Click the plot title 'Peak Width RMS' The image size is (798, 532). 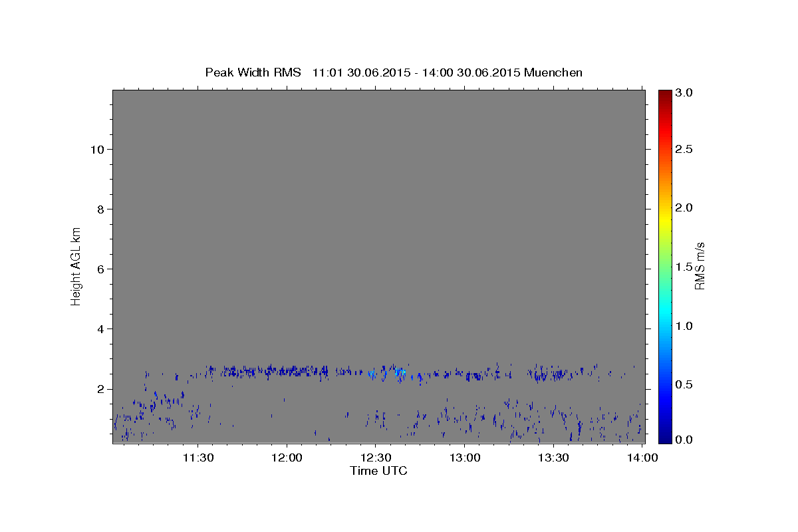[x=253, y=72]
